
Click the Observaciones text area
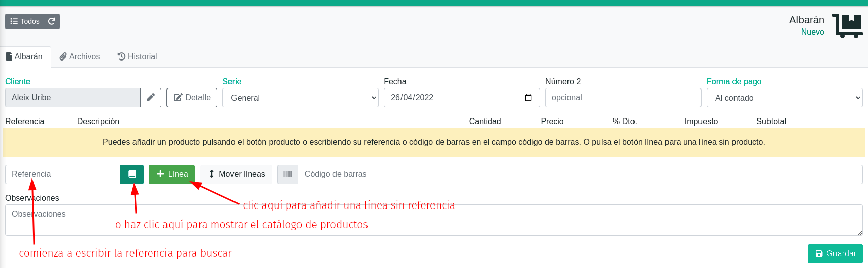434,220
